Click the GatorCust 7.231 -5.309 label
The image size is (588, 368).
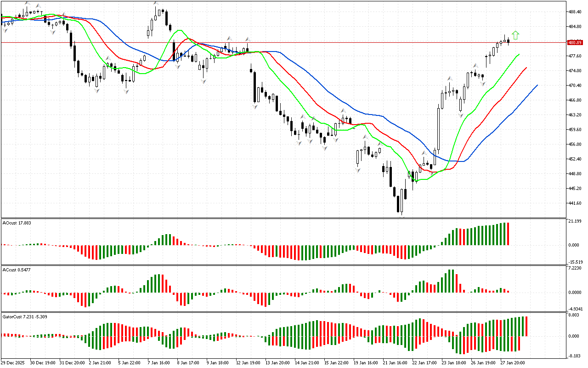24,316
